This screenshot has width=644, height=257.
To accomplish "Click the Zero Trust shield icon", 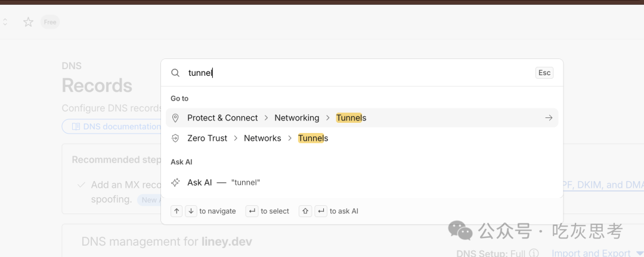I will (x=175, y=138).
